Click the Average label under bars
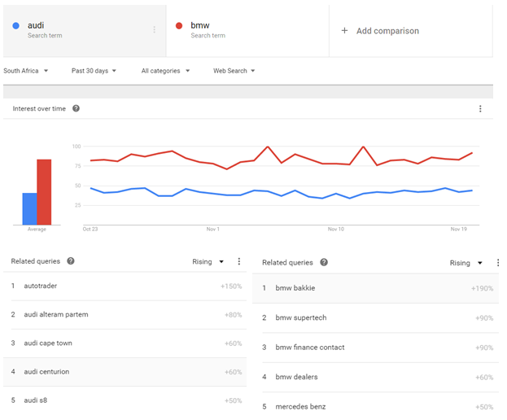 tap(37, 230)
